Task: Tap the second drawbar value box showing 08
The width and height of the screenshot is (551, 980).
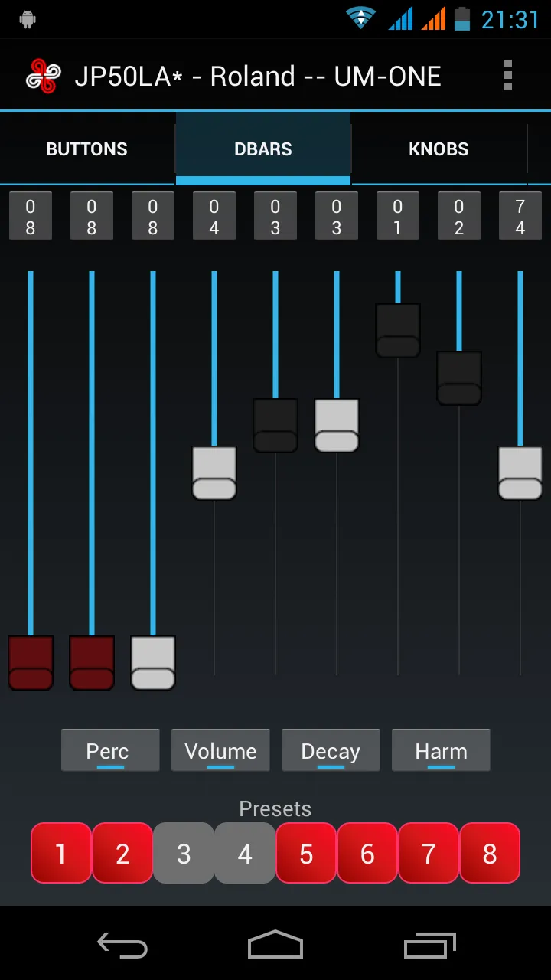Action: click(x=92, y=217)
